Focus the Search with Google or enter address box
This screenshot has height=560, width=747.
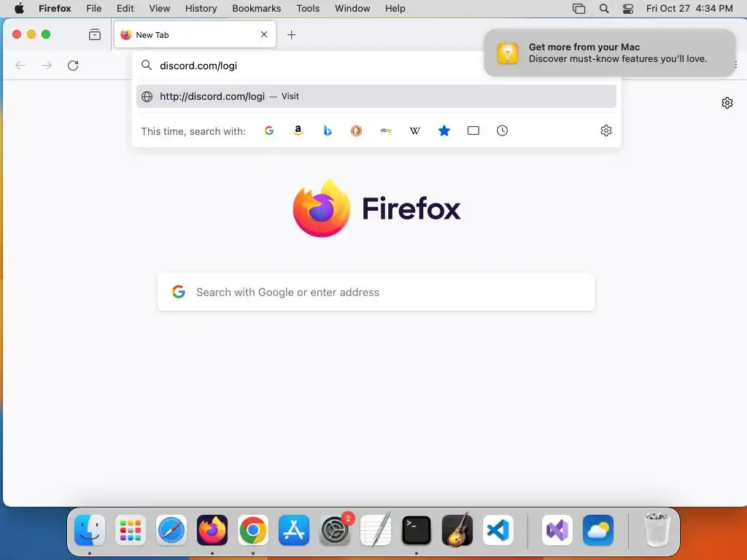pos(376,292)
